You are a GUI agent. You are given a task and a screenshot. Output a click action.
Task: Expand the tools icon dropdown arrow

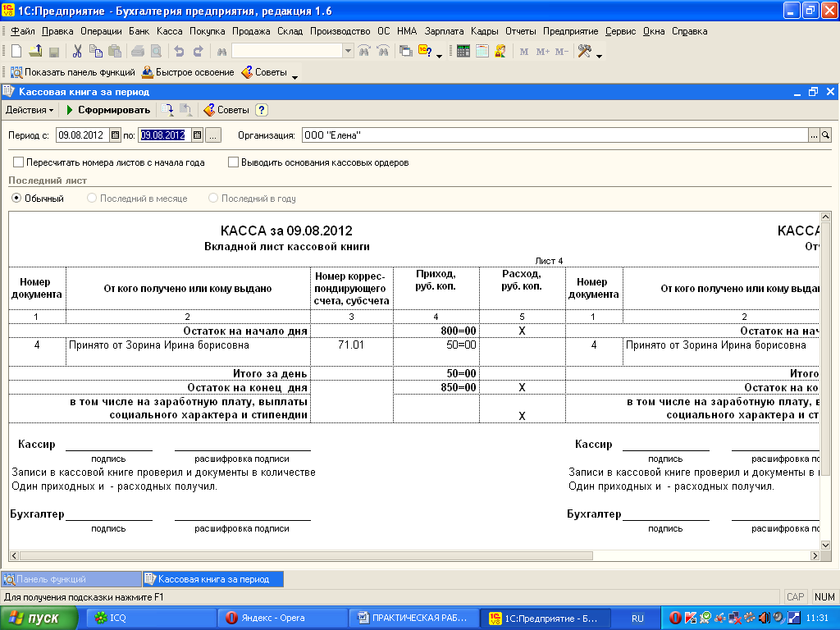tap(599, 55)
